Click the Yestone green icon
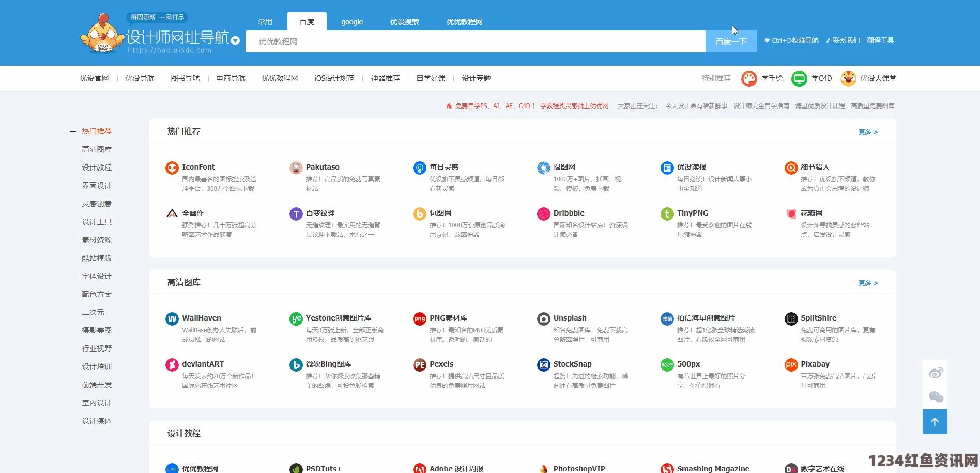The width and height of the screenshot is (980, 473). tap(296, 318)
